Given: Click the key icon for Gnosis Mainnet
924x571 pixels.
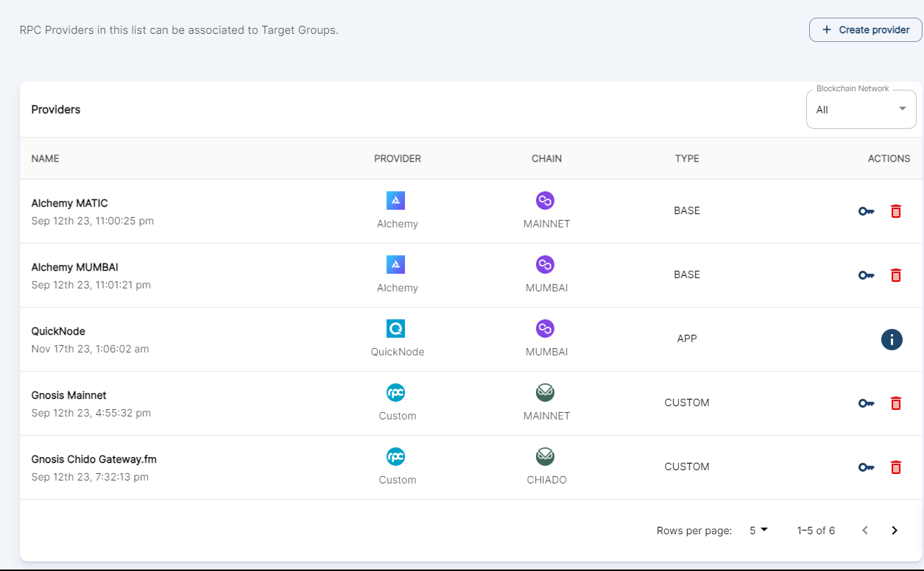Looking at the screenshot, I should pyautogui.click(x=866, y=403).
